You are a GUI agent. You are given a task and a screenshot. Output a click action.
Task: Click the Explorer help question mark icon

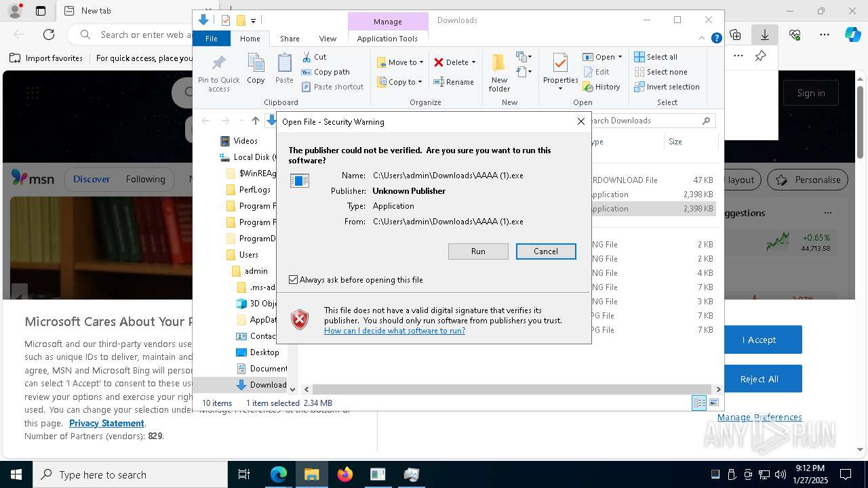(716, 39)
